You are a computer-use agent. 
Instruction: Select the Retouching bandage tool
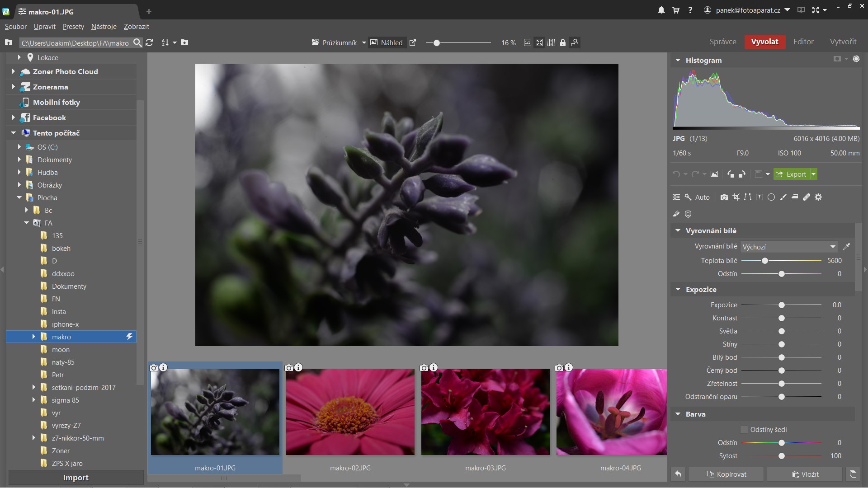pyautogui.click(x=807, y=197)
